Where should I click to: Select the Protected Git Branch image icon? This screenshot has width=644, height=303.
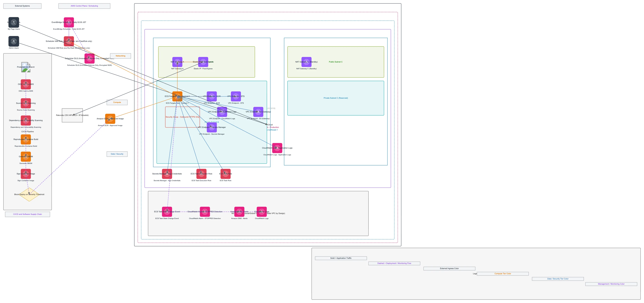(26, 67)
